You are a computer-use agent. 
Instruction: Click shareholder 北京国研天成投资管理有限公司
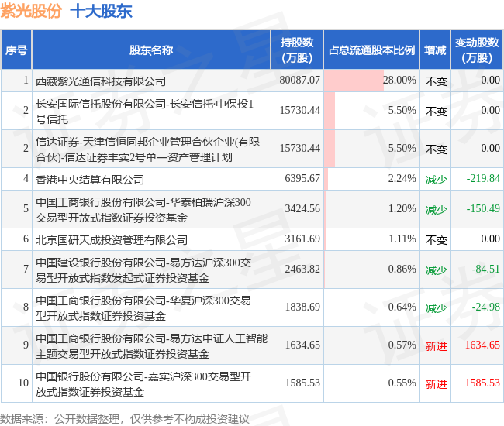112,240
